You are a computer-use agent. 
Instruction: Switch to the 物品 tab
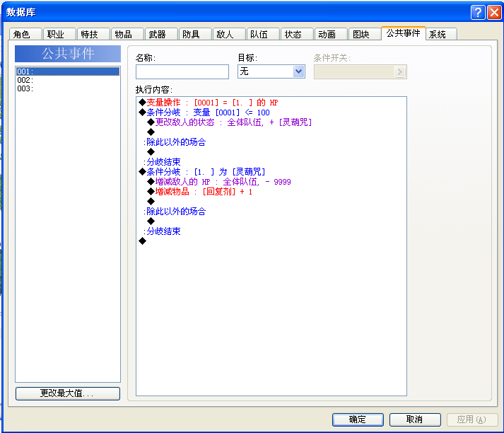127,34
